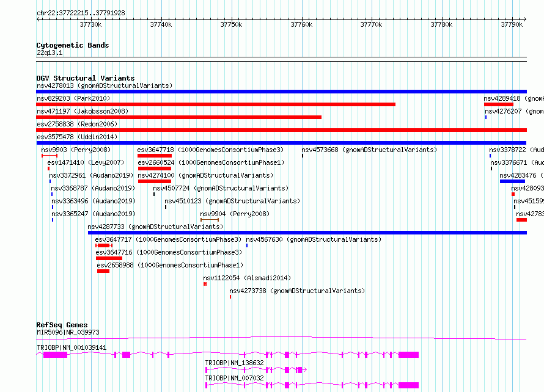
Task: Click the esv3647717 1000Genomes Phase3 label
Action: pyautogui.click(x=168, y=239)
